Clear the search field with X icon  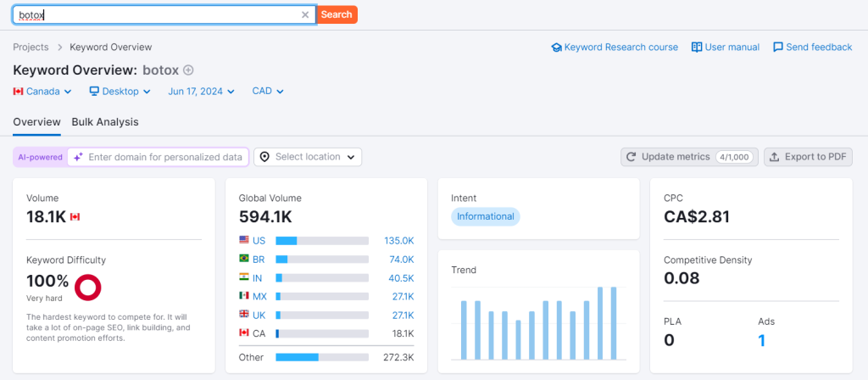pyautogui.click(x=305, y=14)
